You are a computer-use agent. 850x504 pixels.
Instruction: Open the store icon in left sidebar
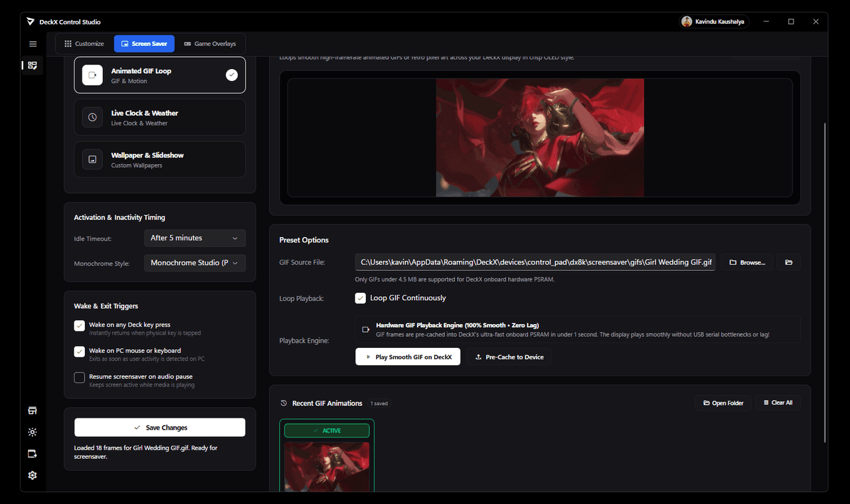33,410
